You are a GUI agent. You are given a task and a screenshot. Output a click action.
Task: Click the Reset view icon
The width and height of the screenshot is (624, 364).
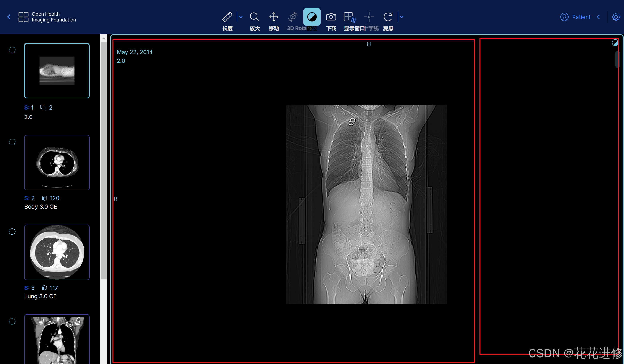tap(388, 17)
